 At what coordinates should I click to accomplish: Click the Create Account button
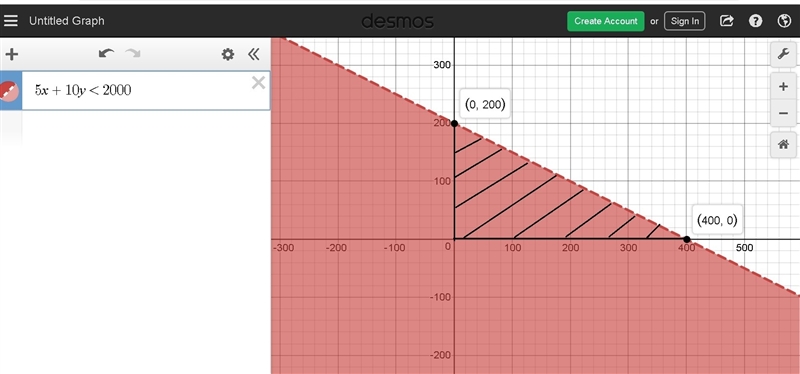pyautogui.click(x=606, y=21)
